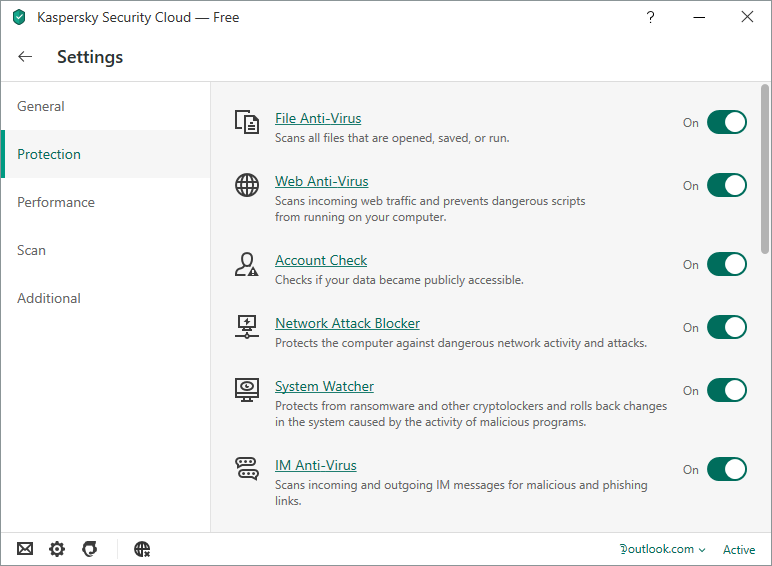Click the globe with x icon in bottom bar
Viewport: 772px width, 566px height.
142,549
